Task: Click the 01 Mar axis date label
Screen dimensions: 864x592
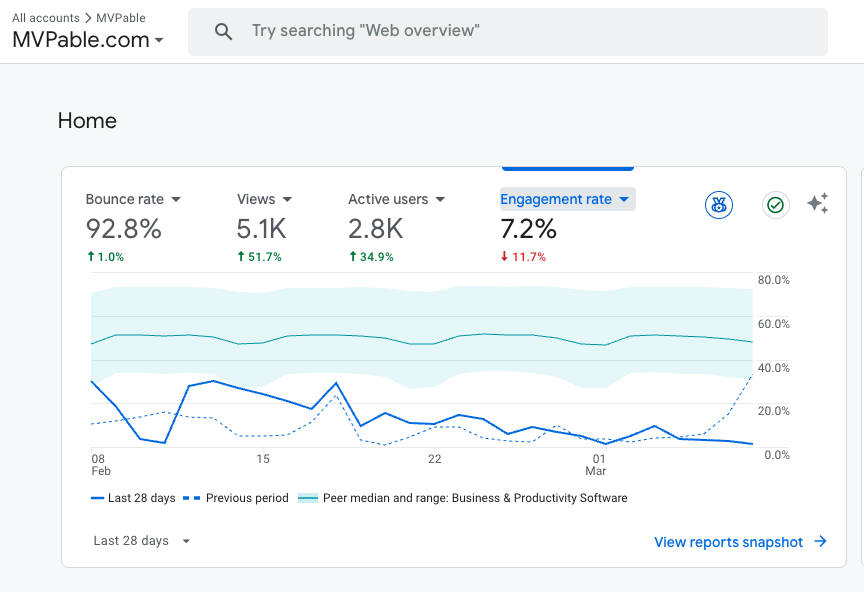Action: pyautogui.click(x=596, y=465)
